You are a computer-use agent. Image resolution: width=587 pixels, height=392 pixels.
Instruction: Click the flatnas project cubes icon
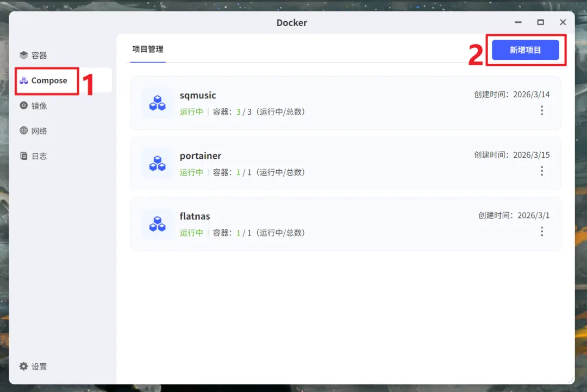pyautogui.click(x=157, y=224)
